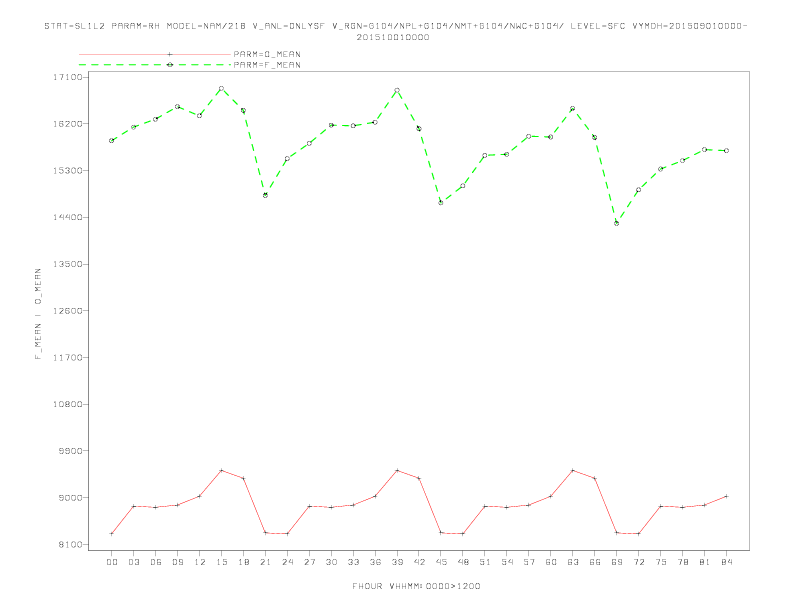Click y-axis tick value 17100
This screenshot has width=792, height=612.
click(68, 77)
